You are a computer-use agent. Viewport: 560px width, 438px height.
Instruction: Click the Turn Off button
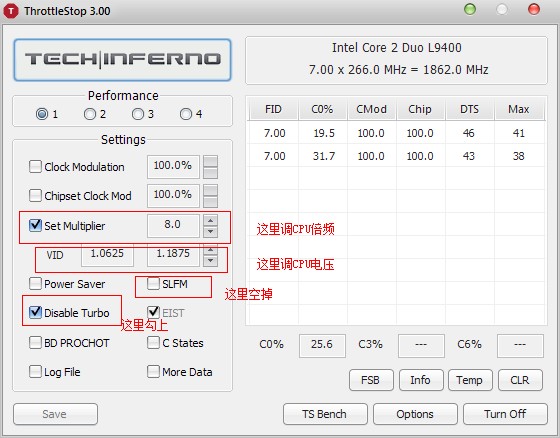[x=505, y=414]
